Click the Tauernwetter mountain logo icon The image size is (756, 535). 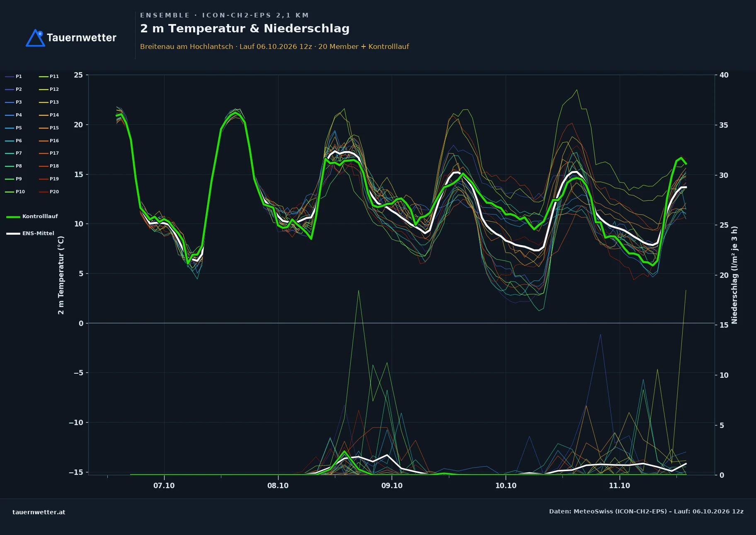pos(36,38)
